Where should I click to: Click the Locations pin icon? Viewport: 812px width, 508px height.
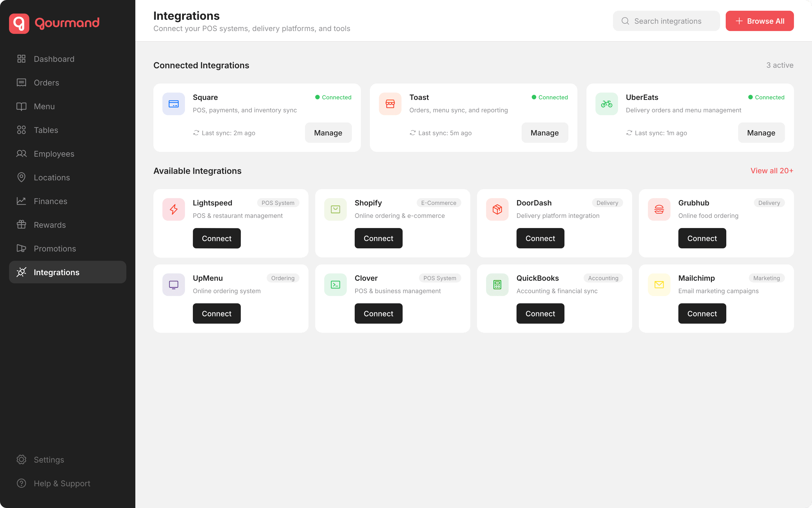21,178
